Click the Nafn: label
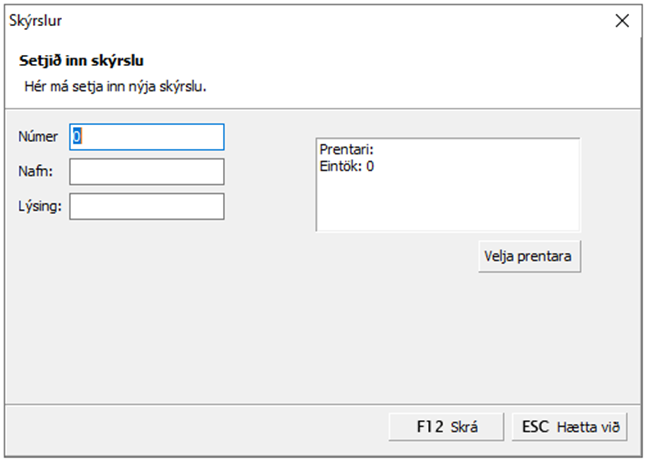The width and height of the screenshot is (648, 463). click(x=36, y=172)
